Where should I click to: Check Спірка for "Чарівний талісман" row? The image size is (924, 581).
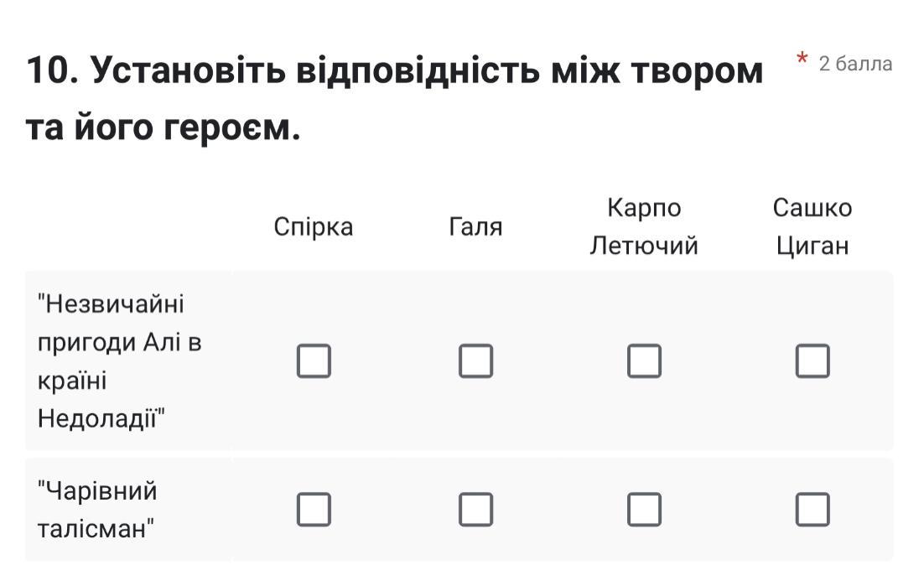[314, 509]
